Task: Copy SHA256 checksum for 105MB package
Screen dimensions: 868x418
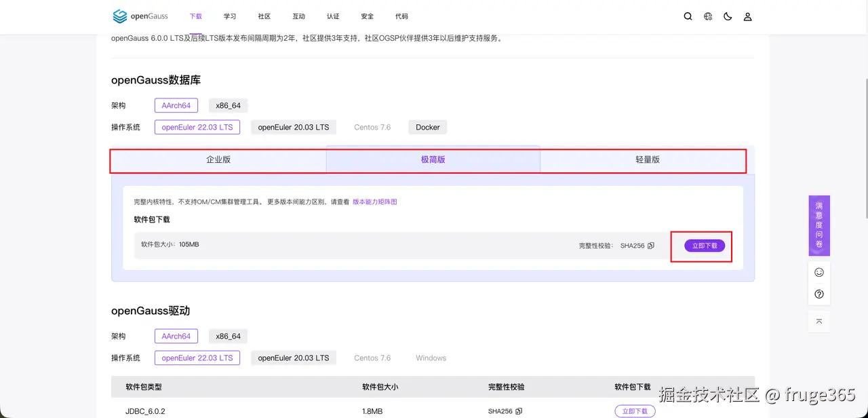Action: pos(651,246)
